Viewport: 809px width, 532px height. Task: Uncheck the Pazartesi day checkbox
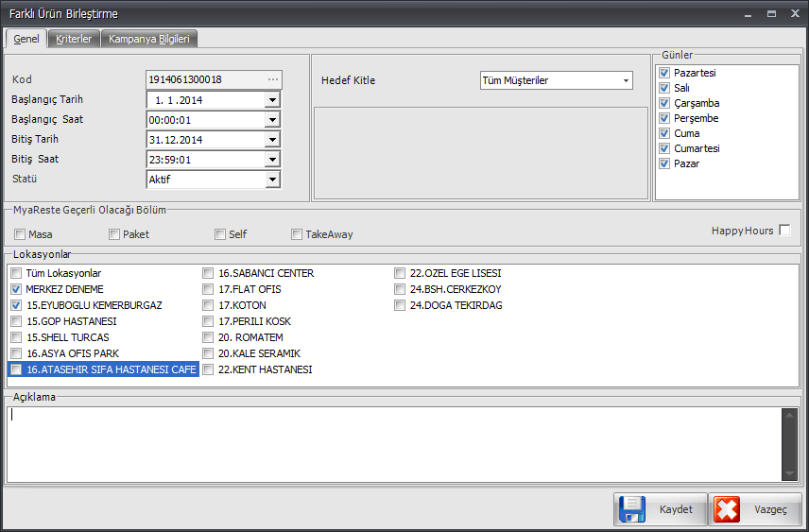tap(664, 73)
